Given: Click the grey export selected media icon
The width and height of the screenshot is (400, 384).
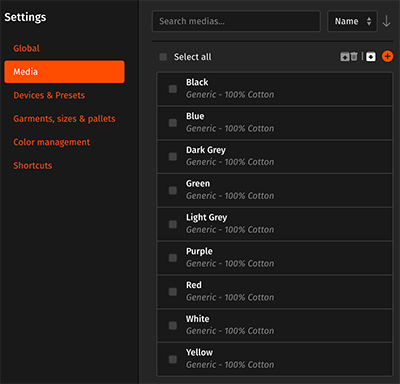Looking at the screenshot, I should pos(345,57).
